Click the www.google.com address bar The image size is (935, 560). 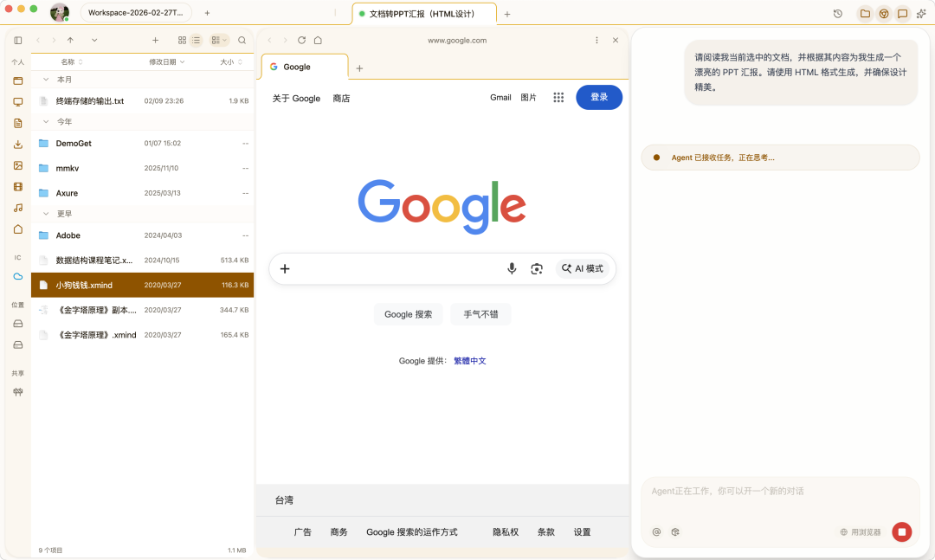coord(457,41)
